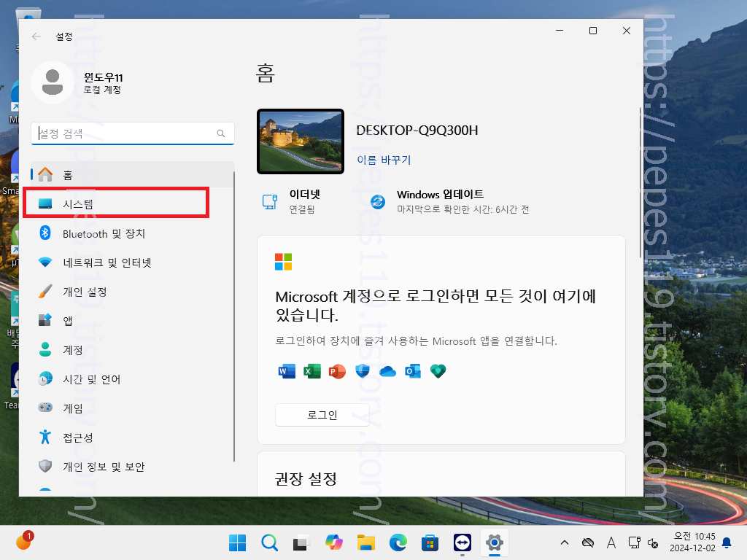Open TeamViewer from the taskbar
The height and width of the screenshot is (560, 747).
(462, 542)
